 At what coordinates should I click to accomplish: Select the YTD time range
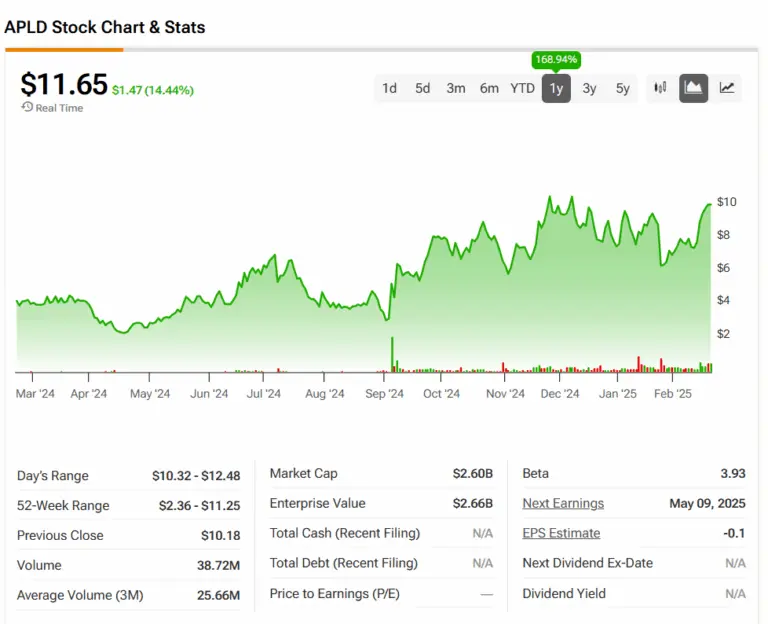tap(522, 89)
